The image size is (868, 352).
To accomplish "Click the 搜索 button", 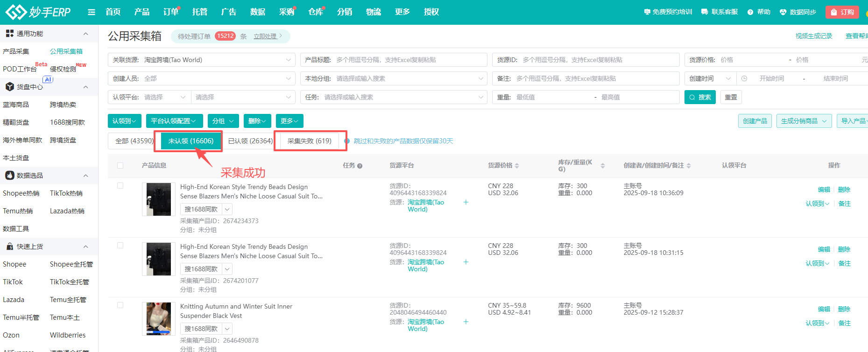I will click(x=700, y=97).
